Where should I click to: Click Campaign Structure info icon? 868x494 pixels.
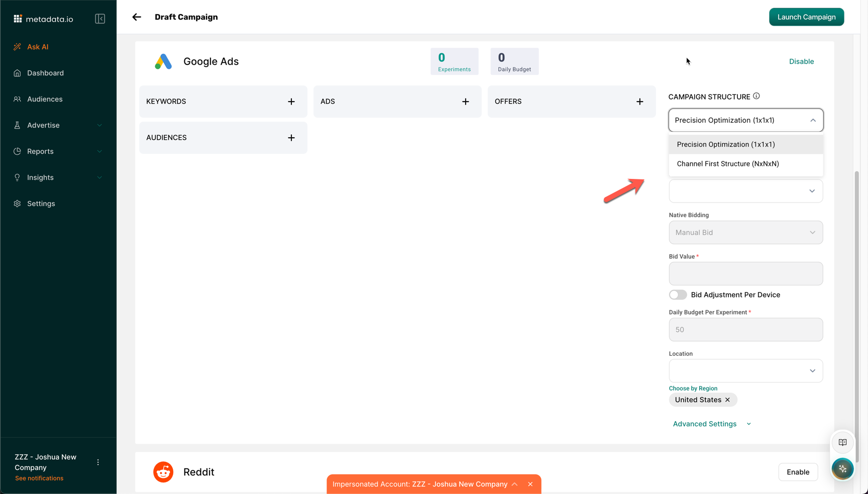tap(756, 96)
